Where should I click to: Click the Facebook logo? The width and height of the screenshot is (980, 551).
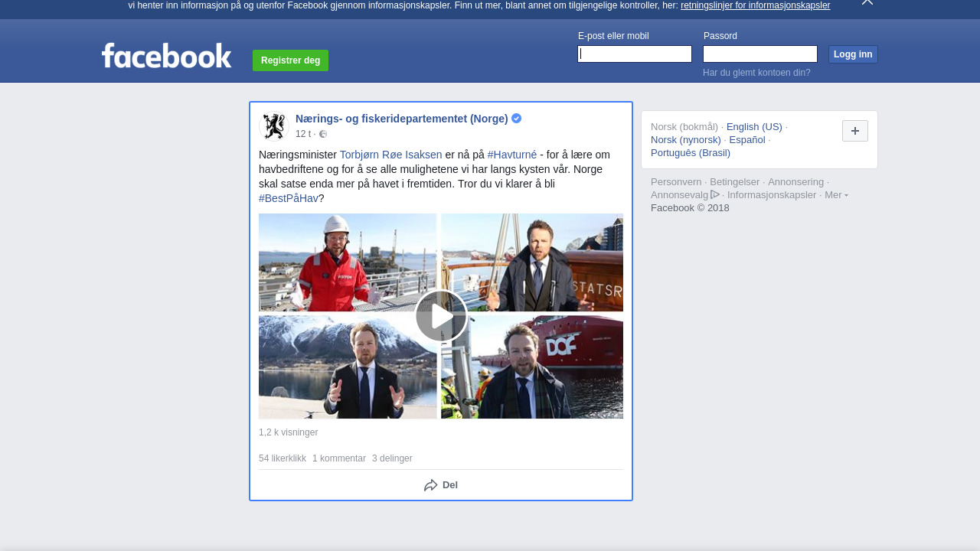[166, 55]
